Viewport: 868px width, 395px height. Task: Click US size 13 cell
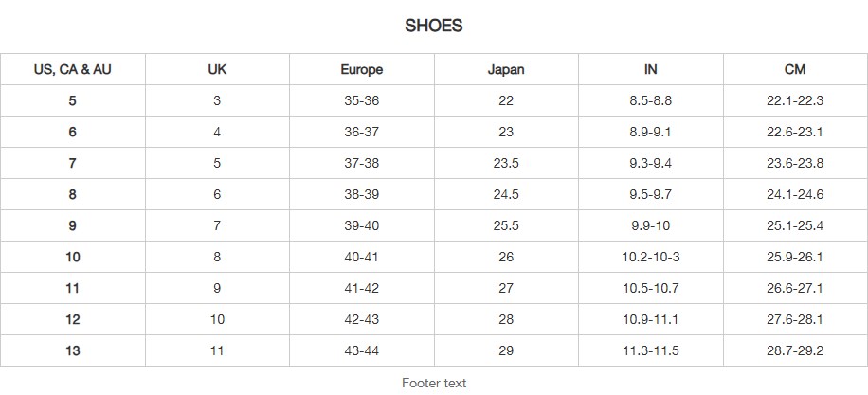[x=73, y=350]
